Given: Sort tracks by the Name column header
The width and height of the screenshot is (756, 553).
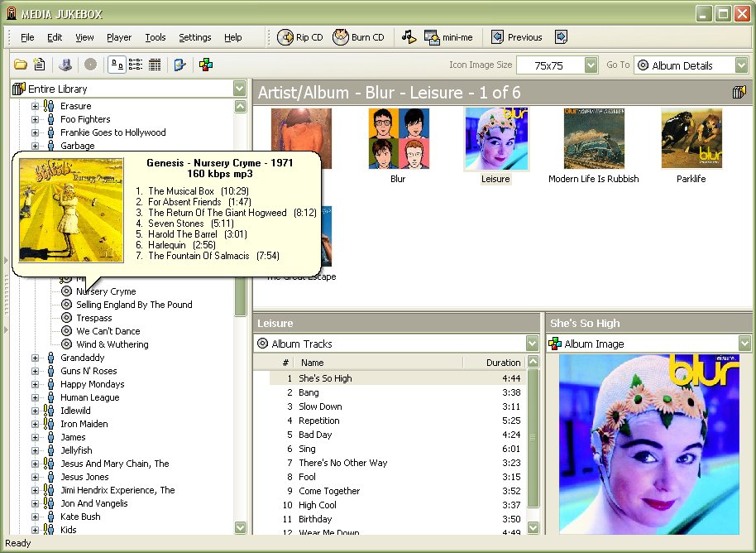Looking at the screenshot, I should (x=379, y=363).
